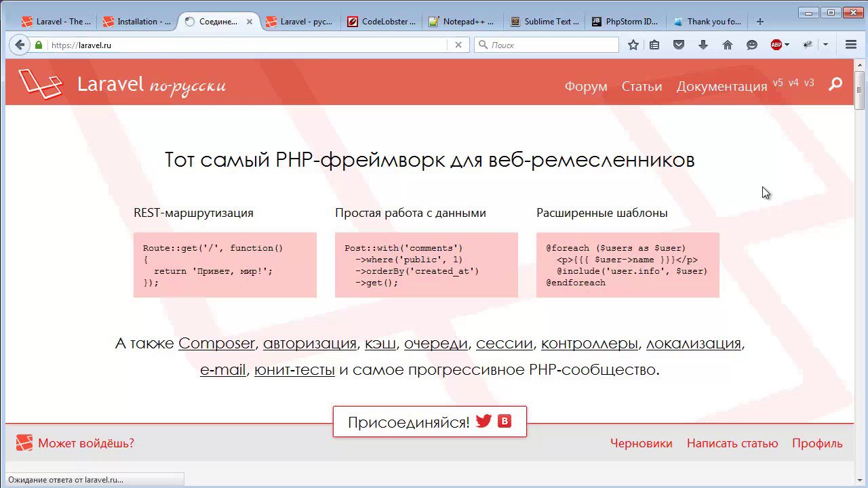Open the Документация link
This screenshot has height=488, width=868.
click(722, 86)
